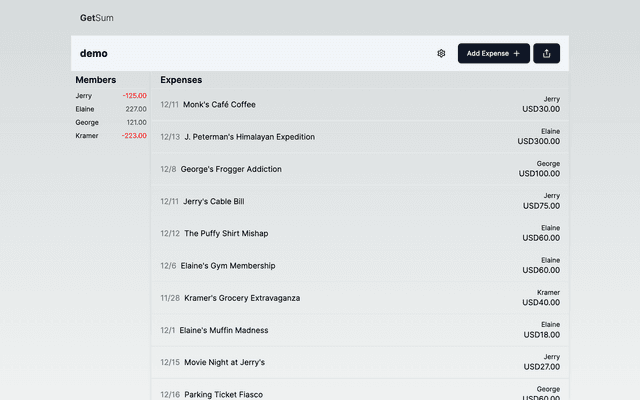Open J. Peterman's Himalayan Expedition expense

tap(249, 137)
